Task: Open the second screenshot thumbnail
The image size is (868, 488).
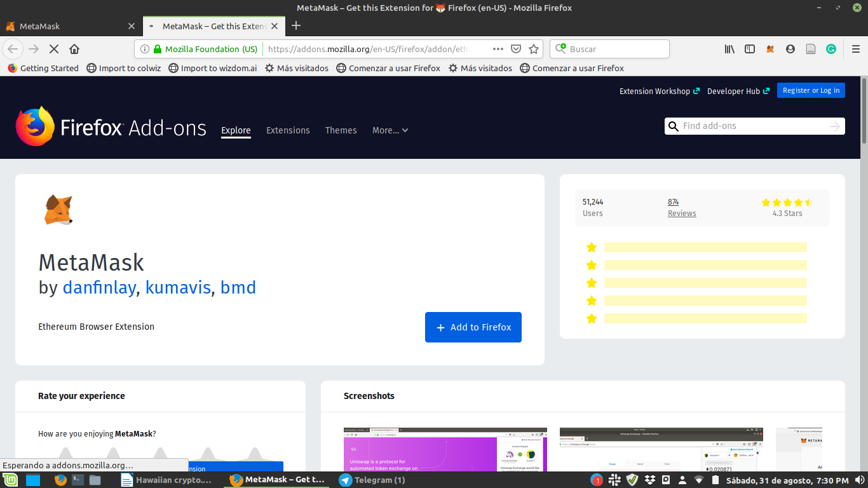Action: coord(661,450)
